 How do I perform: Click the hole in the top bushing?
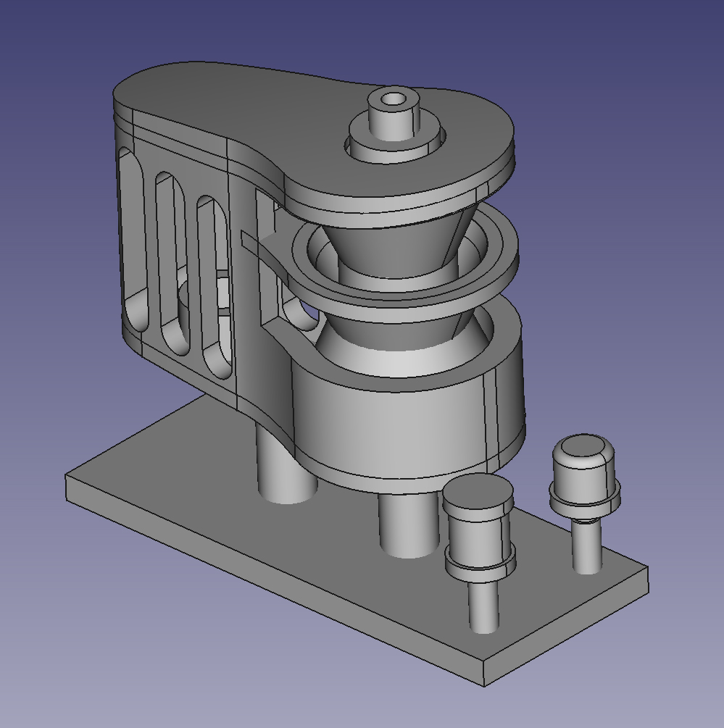394,99
